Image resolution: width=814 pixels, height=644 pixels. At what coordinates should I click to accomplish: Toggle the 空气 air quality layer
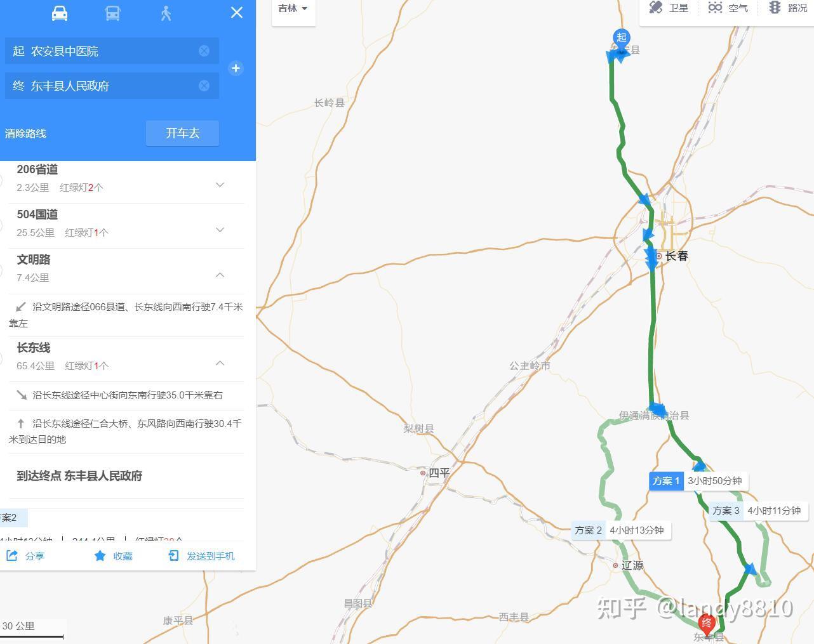point(728,8)
